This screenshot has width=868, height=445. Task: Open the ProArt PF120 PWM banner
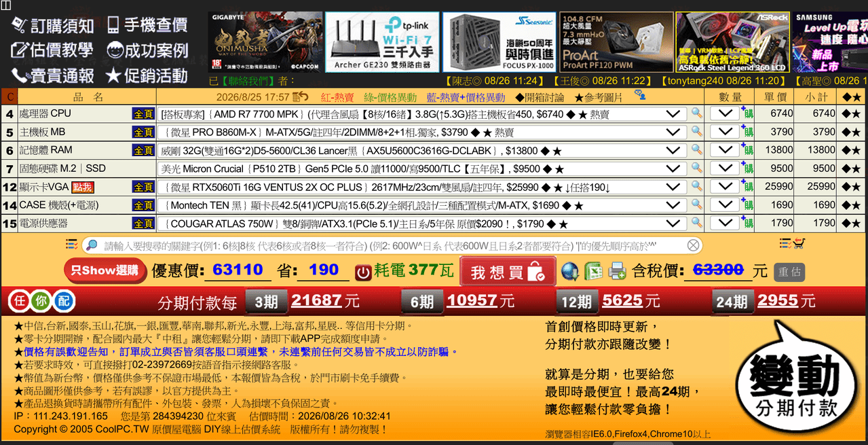[616, 42]
